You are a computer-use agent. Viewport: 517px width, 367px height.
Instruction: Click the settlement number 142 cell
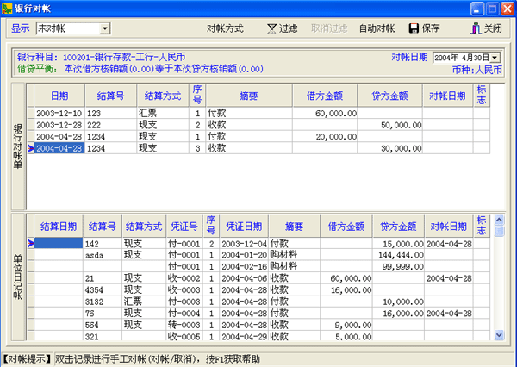coord(102,244)
